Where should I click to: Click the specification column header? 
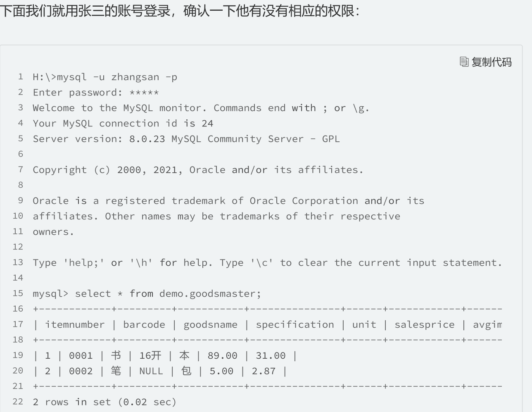(x=295, y=325)
